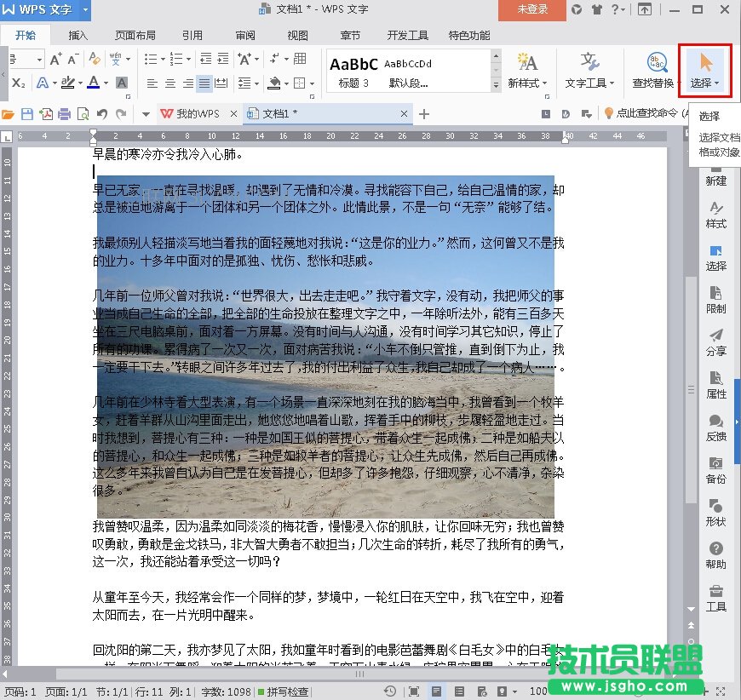Click the New Style (新样式) icon
Screen dimensions: 741x700
[527, 63]
